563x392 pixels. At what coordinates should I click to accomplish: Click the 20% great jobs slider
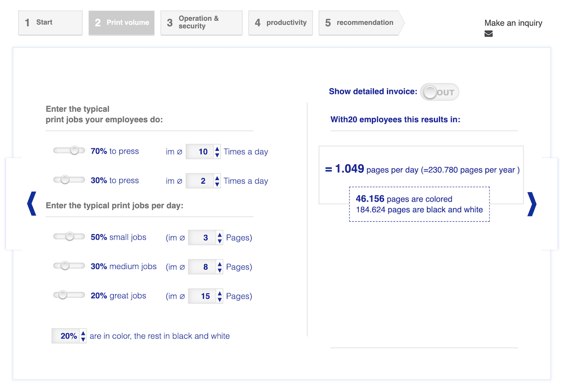point(62,295)
